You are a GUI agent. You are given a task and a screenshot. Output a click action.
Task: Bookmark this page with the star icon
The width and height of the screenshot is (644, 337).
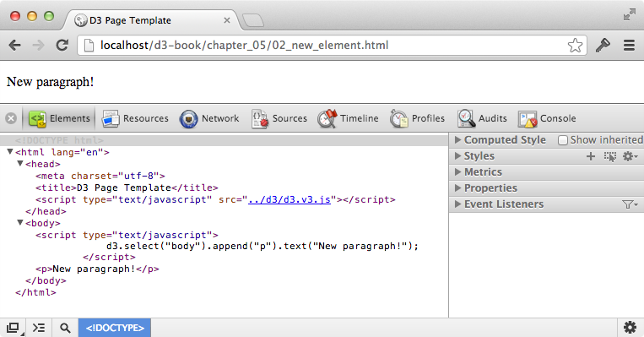click(x=575, y=46)
